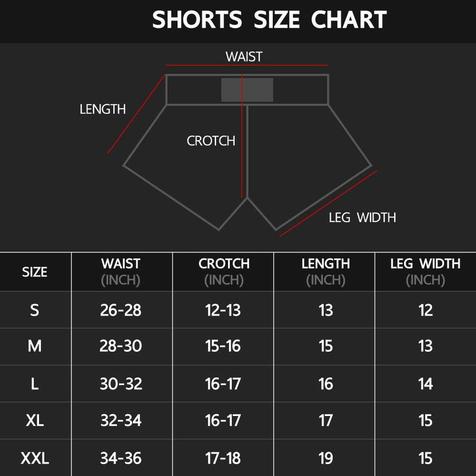The width and height of the screenshot is (476, 476).
Task: Click the LENGTH label beside the shorts diagram
Action: click(103, 109)
